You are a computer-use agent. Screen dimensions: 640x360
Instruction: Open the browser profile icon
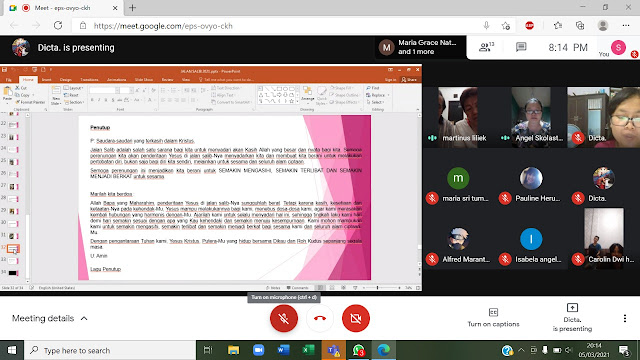pyautogui.click(x=602, y=26)
